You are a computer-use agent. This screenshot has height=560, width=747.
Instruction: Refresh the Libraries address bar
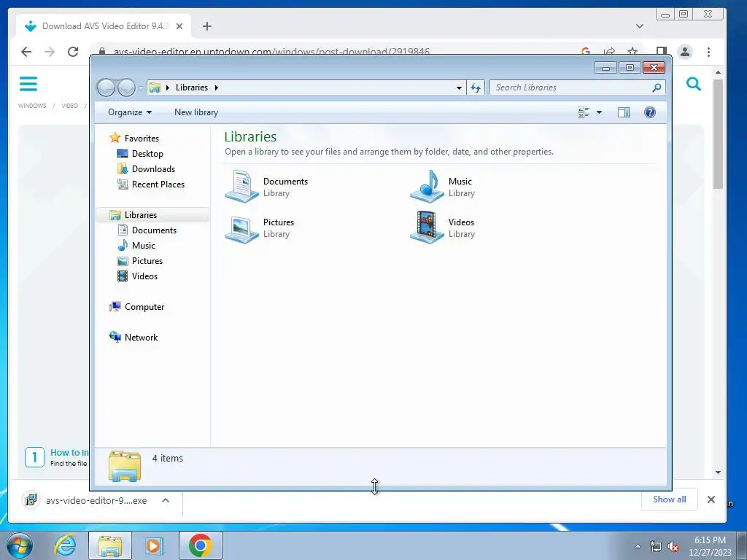476,87
